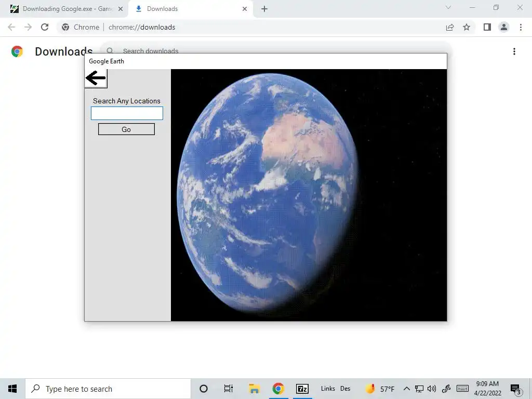This screenshot has height=399, width=532.
Task: Open Cortana from the taskbar circle
Action: click(x=204, y=389)
